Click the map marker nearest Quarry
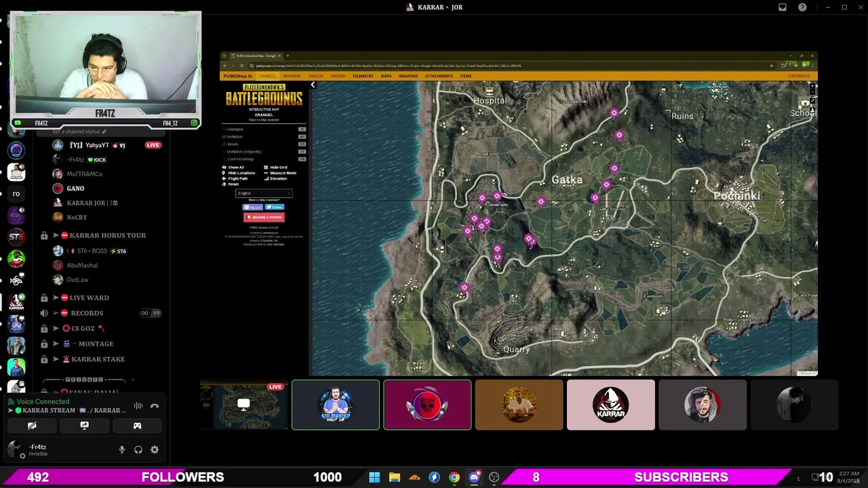Viewport: 868px width, 488px height. pyautogui.click(x=465, y=288)
